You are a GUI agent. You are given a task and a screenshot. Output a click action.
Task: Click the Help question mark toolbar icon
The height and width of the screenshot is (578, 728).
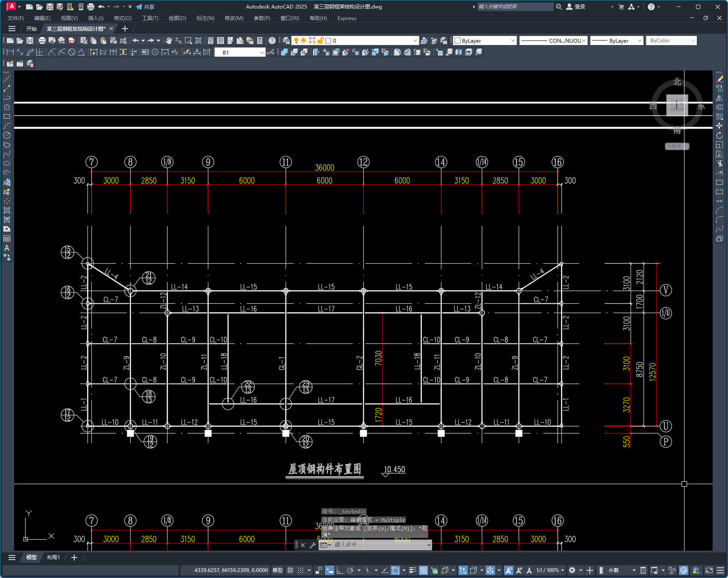pos(272,41)
